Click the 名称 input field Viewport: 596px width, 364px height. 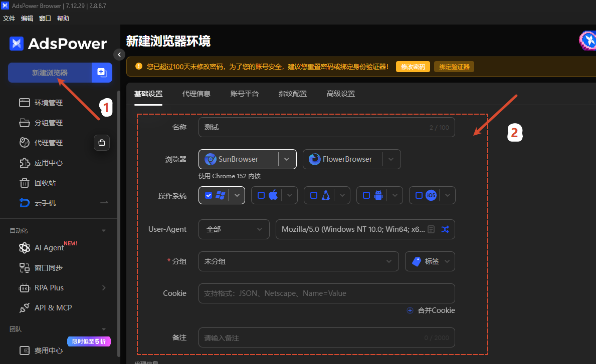pyautogui.click(x=326, y=128)
